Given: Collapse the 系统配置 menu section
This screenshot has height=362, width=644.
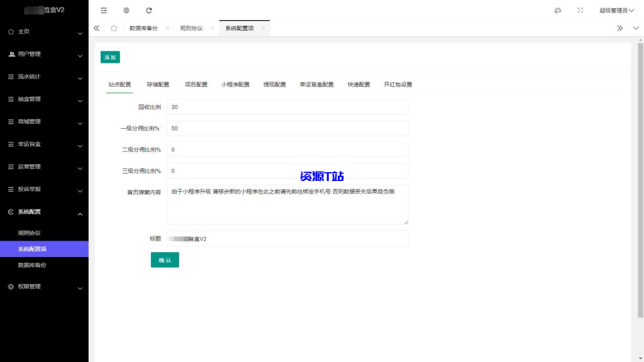Looking at the screenshot, I should 44,212.
